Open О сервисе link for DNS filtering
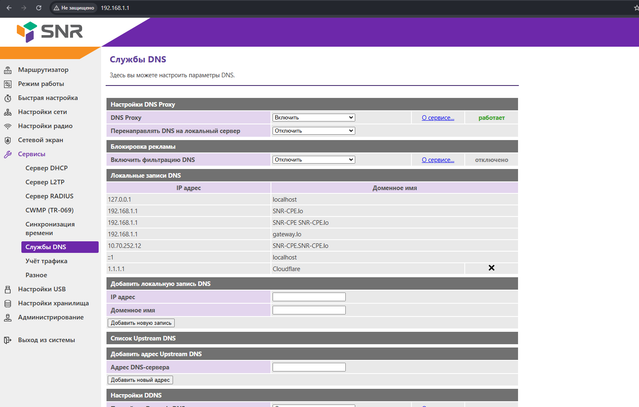 pyautogui.click(x=438, y=160)
